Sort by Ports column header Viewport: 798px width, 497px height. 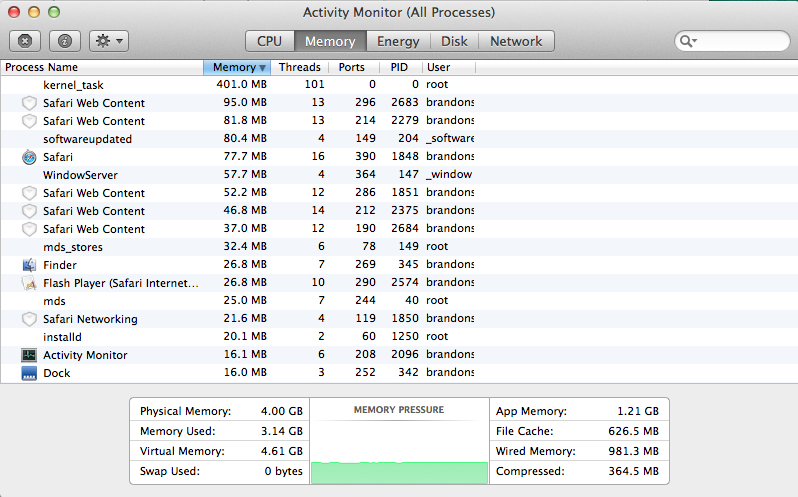point(352,67)
